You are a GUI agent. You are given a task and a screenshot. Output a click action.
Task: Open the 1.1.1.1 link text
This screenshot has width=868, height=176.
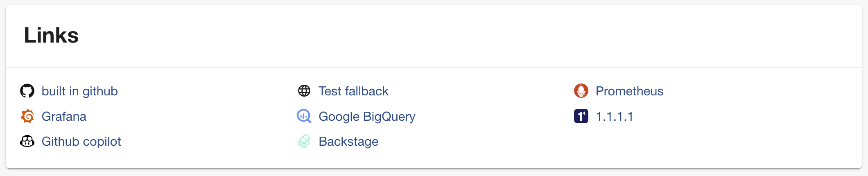click(x=615, y=116)
